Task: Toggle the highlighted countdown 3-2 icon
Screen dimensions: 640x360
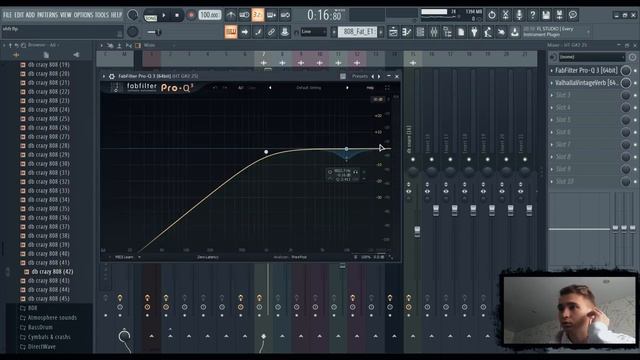Action: pyautogui.click(x=258, y=15)
